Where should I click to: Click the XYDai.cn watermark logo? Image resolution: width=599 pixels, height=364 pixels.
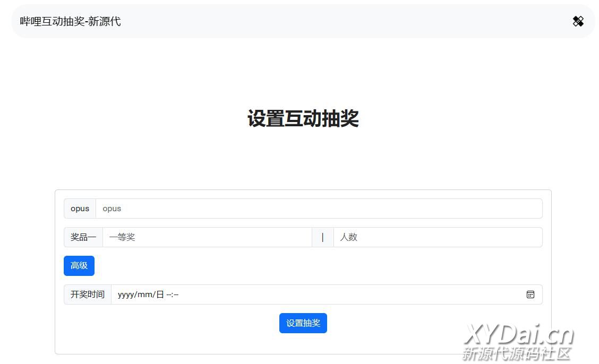(x=518, y=335)
